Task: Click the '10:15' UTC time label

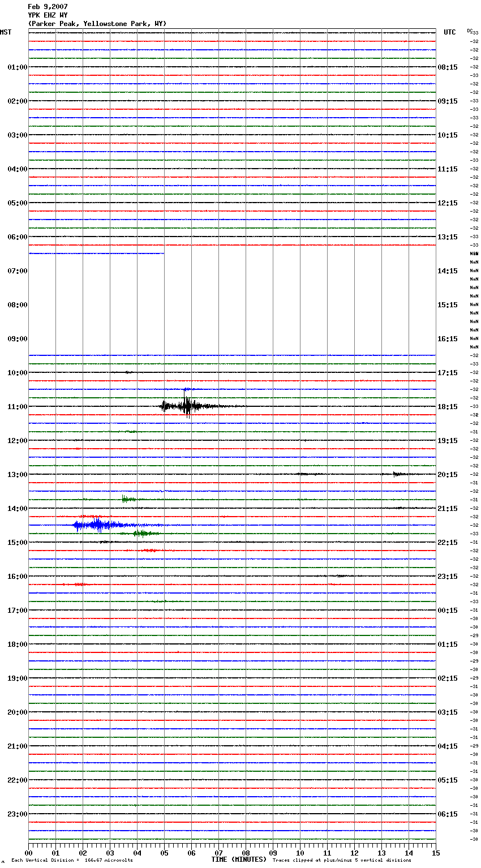Action: [x=448, y=135]
